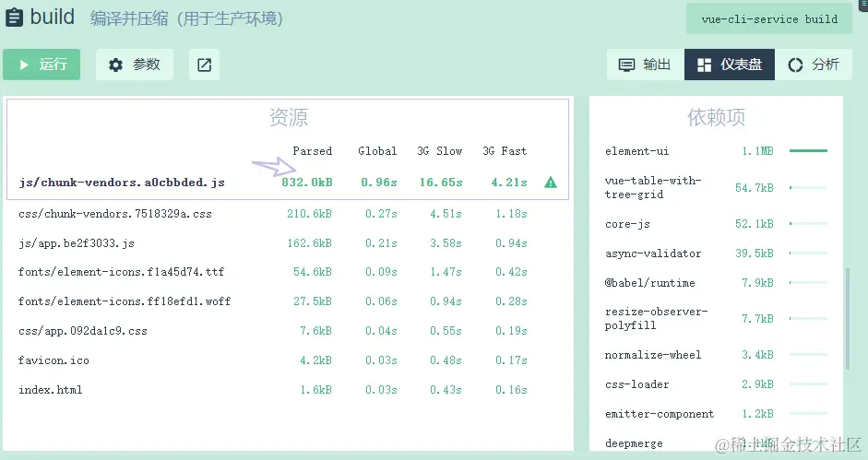The image size is (868, 460).
Task: Select fonts/element-icons.ff18efd1.woff row
Action: point(288,301)
